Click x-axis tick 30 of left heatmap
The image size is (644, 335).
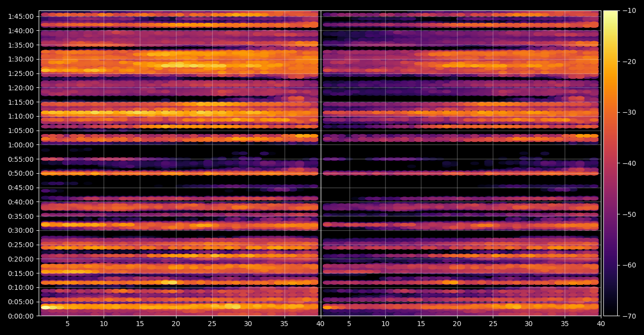tap(248, 324)
